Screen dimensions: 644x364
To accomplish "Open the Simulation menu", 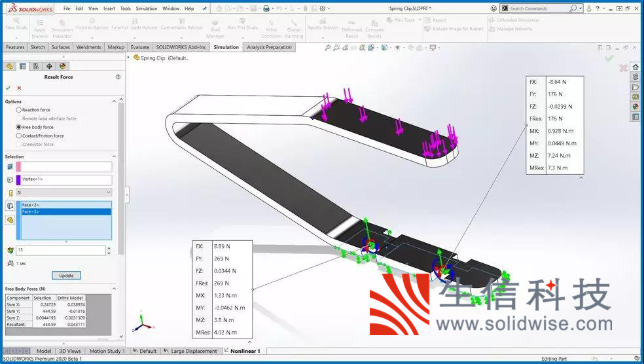I will 146,9.
